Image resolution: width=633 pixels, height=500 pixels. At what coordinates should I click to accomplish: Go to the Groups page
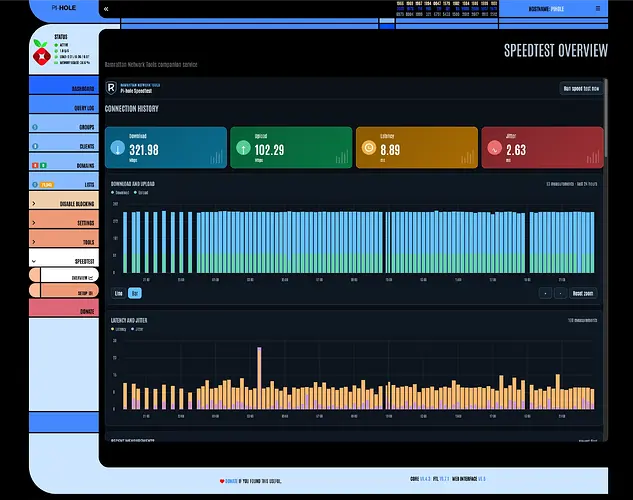pyautogui.click(x=64, y=124)
